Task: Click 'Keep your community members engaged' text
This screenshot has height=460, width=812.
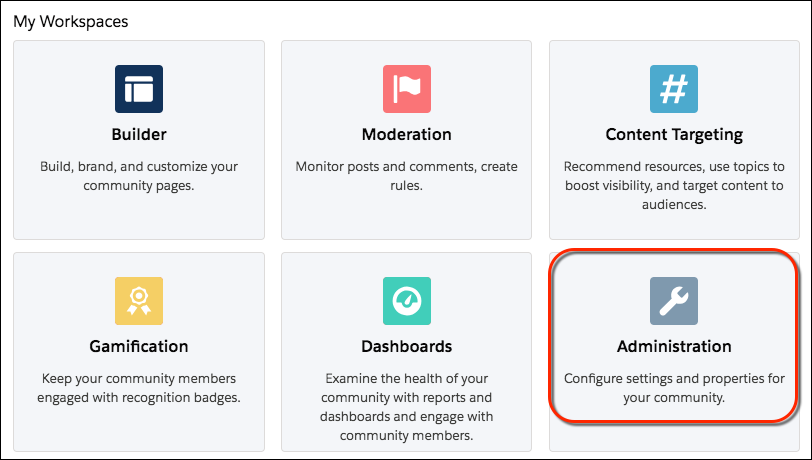Action: (x=139, y=388)
